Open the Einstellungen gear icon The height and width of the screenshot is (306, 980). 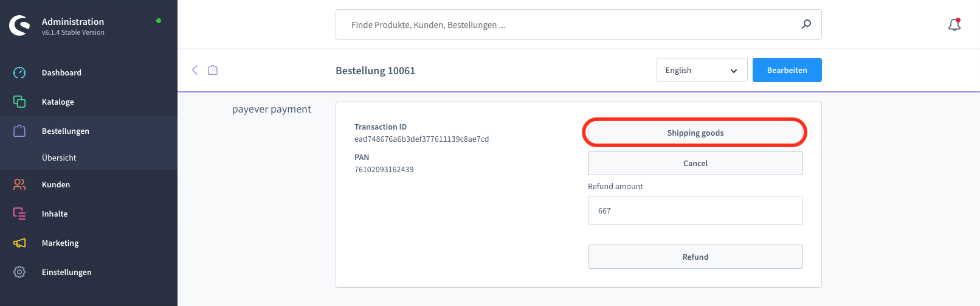point(19,272)
